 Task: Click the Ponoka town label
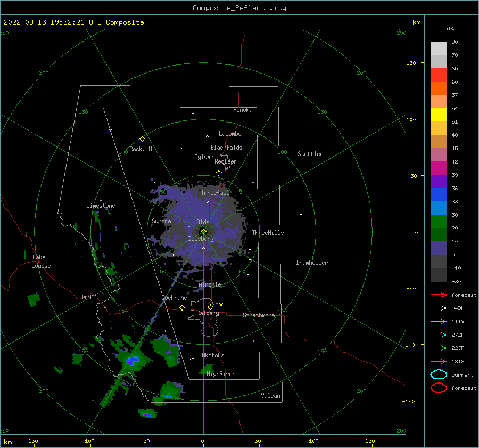tap(243, 110)
